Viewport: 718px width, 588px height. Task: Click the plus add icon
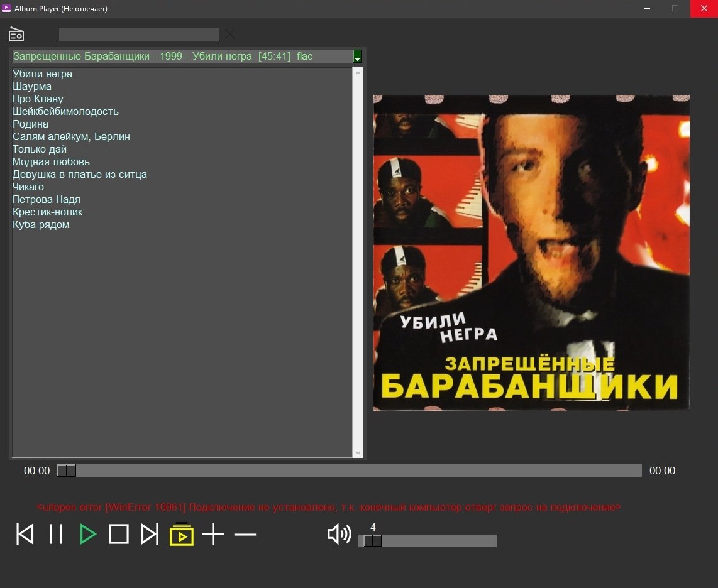pyautogui.click(x=213, y=534)
